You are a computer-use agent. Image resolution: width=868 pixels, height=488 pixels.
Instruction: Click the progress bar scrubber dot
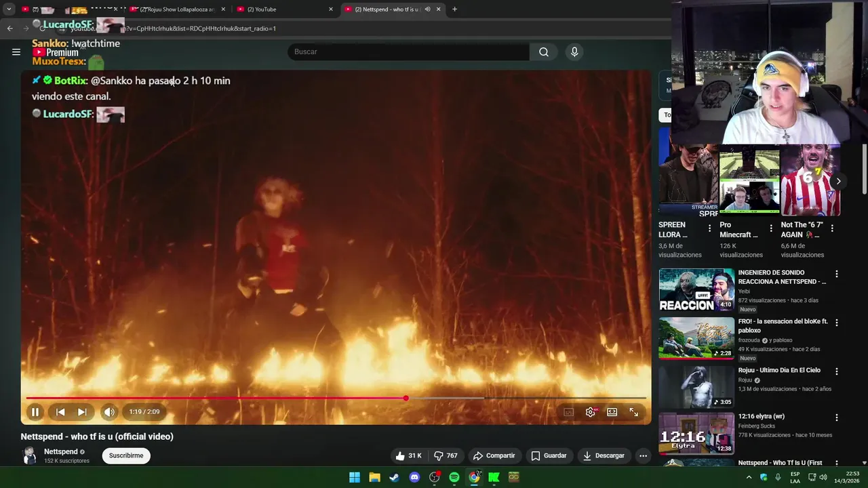click(x=406, y=399)
